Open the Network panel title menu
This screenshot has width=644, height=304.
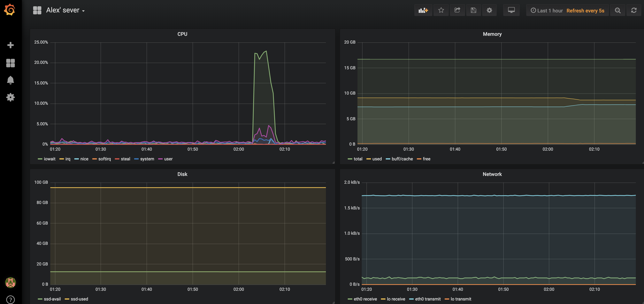coord(492,174)
